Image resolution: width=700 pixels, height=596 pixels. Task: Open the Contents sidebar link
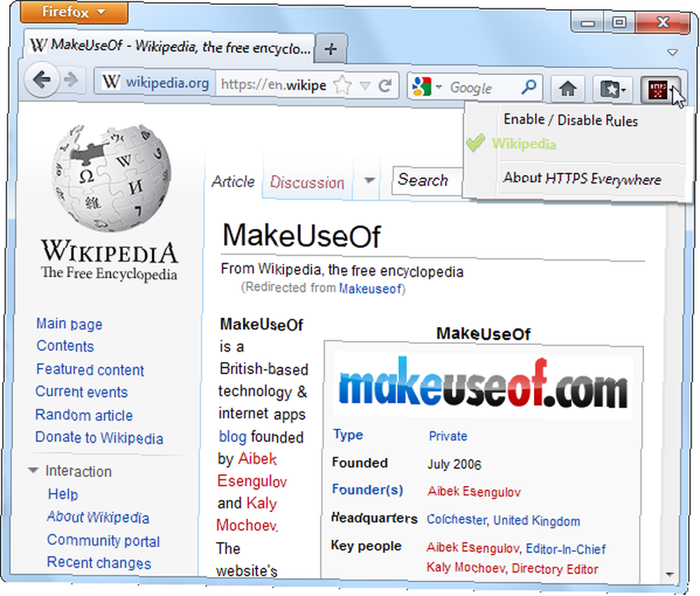65,346
